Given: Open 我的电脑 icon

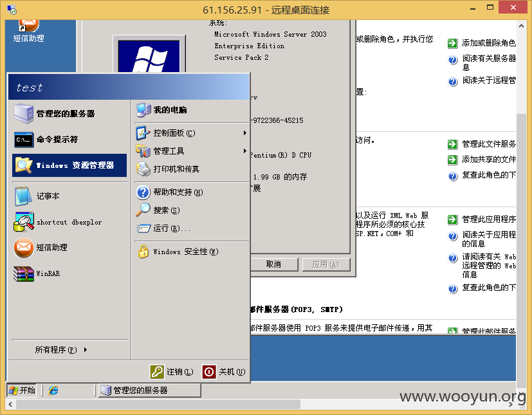Looking at the screenshot, I should click(x=143, y=109).
